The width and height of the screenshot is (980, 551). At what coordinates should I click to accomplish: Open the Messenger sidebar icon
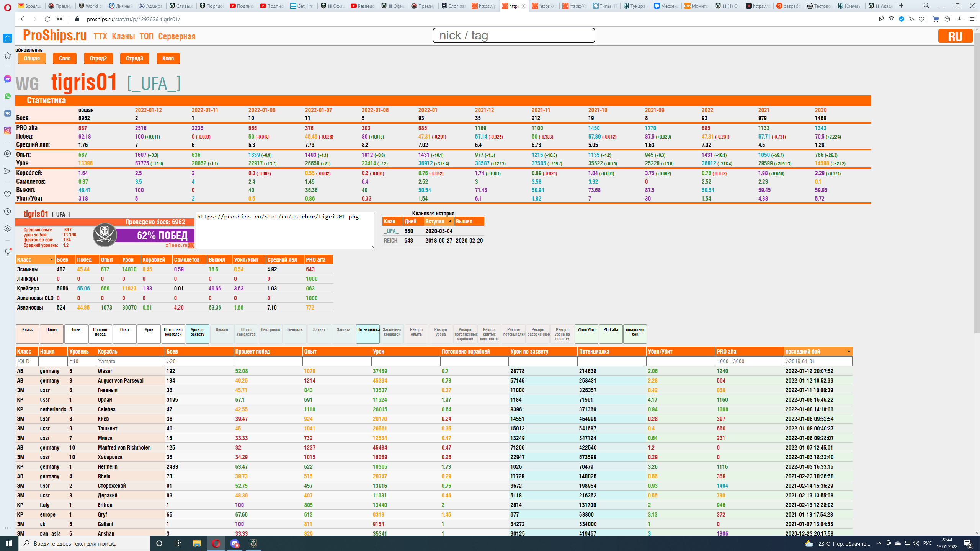click(x=8, y=79)
